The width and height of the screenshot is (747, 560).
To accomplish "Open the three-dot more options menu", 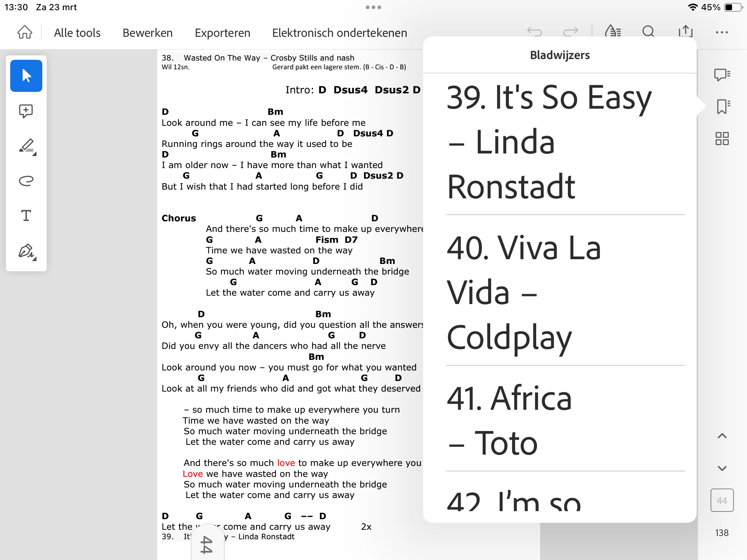I will (x=722, y=32).
